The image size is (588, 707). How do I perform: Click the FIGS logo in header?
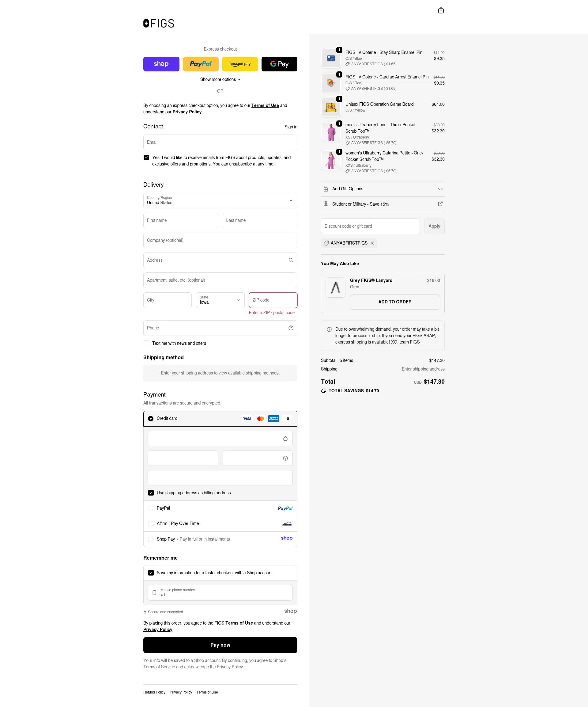coord(159,23)
